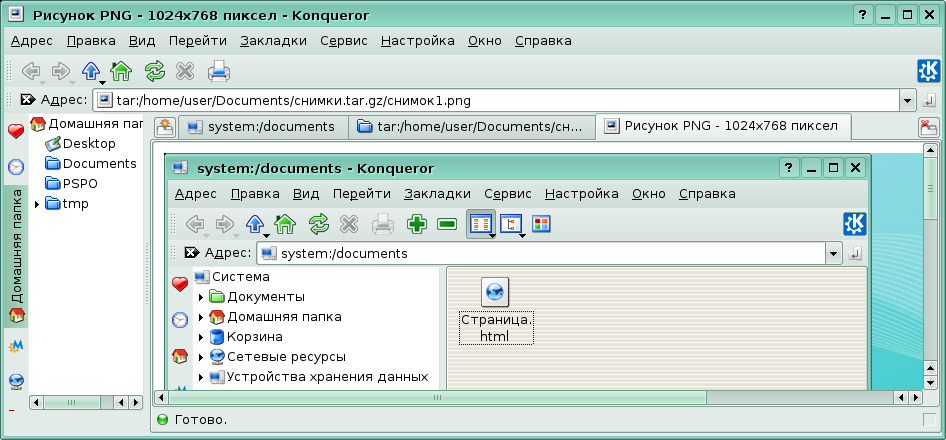The width and height of the screenshot is (946, 440).
Task: Click the Reload icon in the main toolbar
Action: [154, 71]
